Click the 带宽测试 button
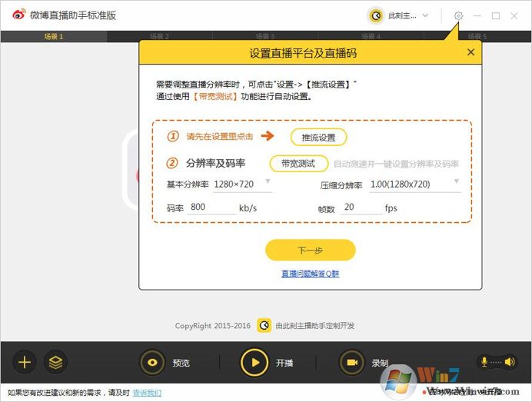The width and height of the screenshot is (532, 402). (298, 164)
